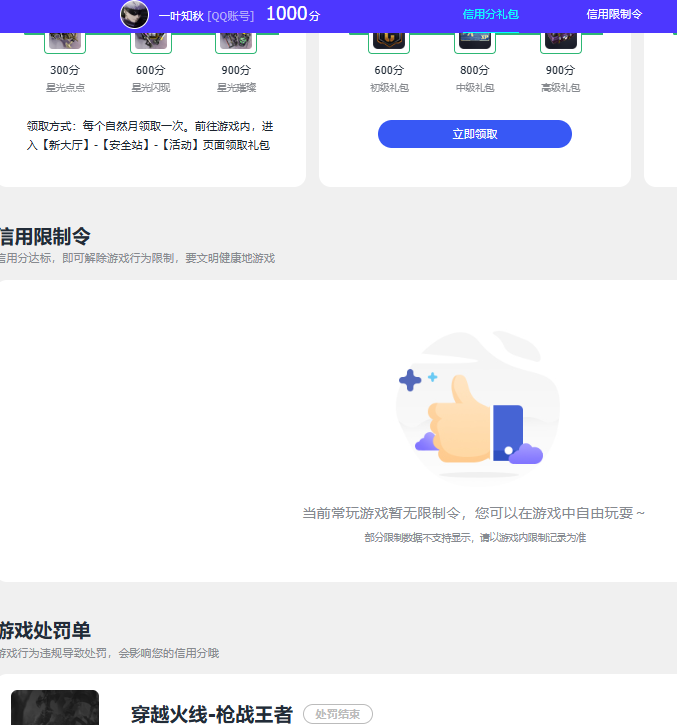The image size is (677, 725).
Task: Click the 游戏行为违规导致处罚 subtitle
Action: coord(109,653)
